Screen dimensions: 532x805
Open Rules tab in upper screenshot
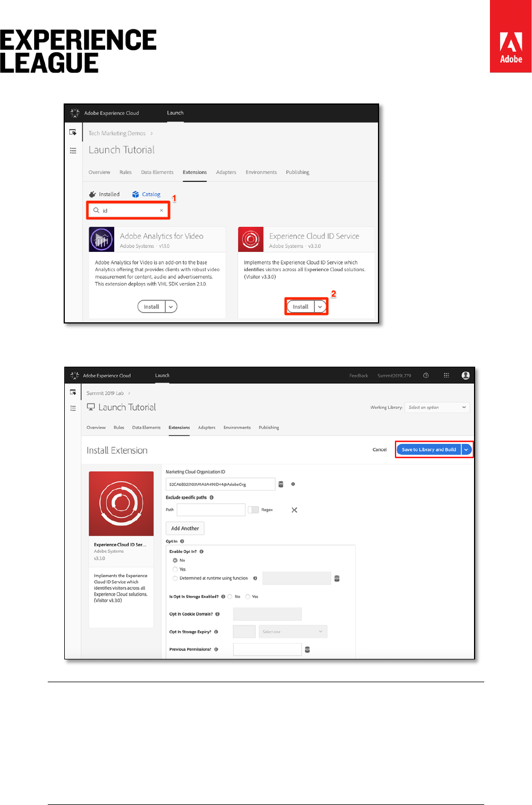tap(126, 172)
